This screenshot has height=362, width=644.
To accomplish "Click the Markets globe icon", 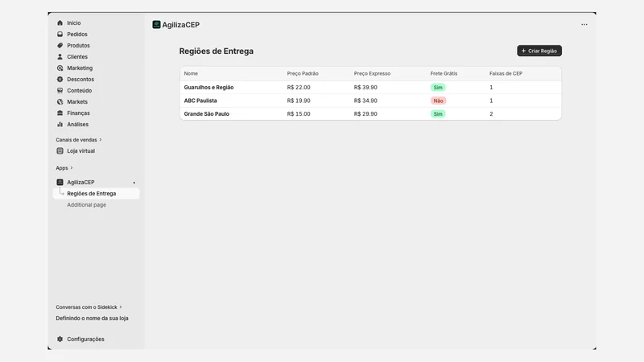I will coord(60,102).
